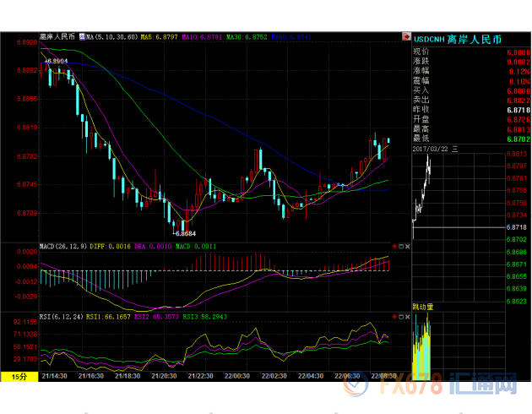Click the MA indicator icon before MA(5.10.30.60)
The height and width of the screenshot is (414, 532).
tap(82, 36)
